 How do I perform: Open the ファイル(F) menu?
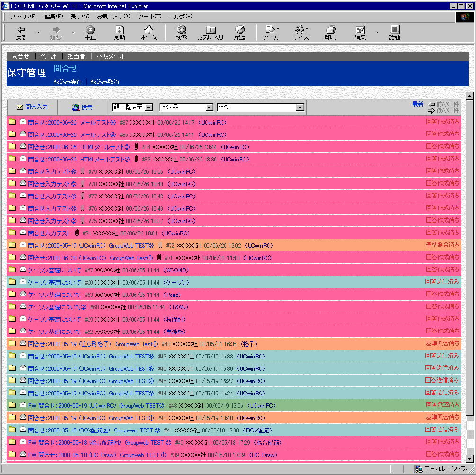(23, 17)
